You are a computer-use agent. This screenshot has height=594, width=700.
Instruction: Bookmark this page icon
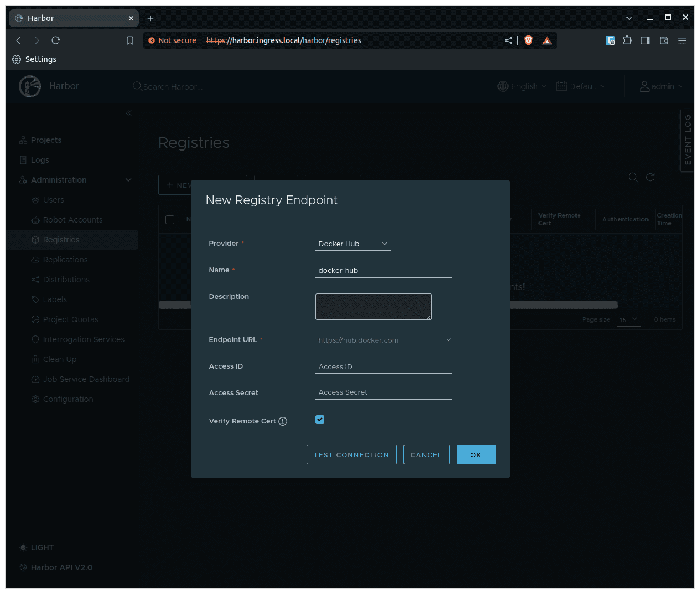[x=130, y=40]
